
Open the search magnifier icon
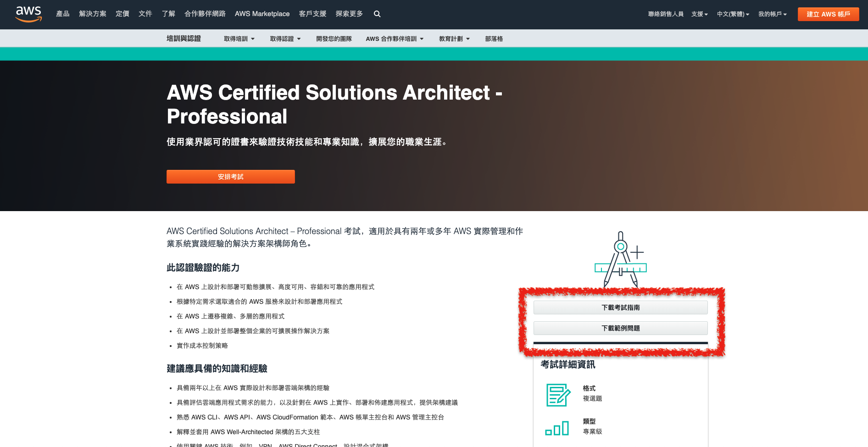pyautogui.click(x=377, y=14)
